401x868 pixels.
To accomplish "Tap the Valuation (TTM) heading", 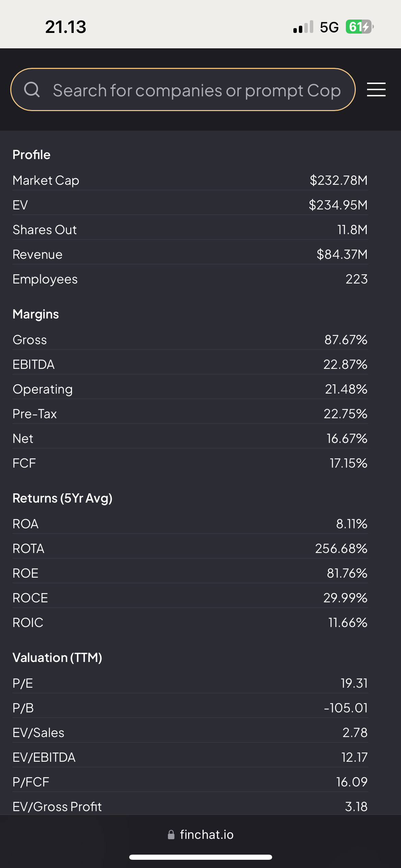I will click(57, 658).
